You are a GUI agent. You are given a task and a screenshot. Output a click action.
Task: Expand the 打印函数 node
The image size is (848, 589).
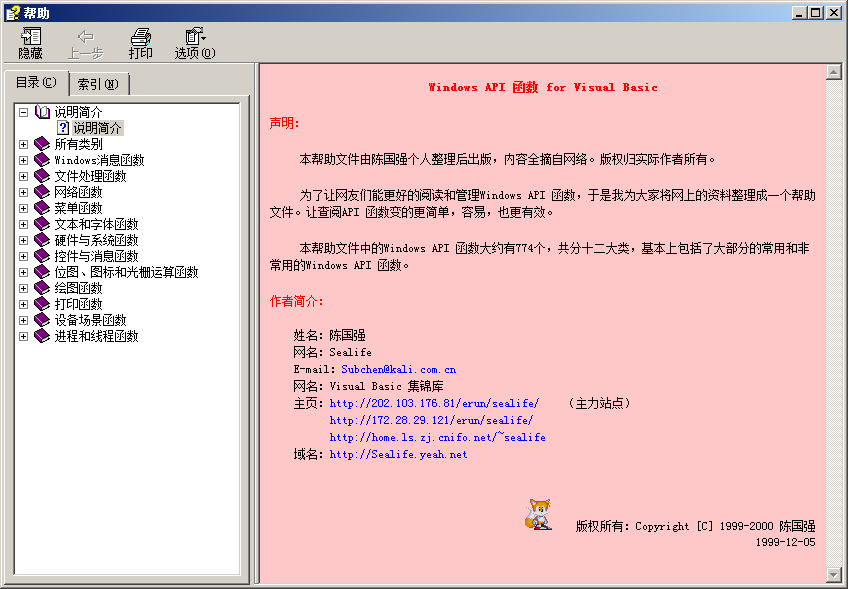[23, 304]
